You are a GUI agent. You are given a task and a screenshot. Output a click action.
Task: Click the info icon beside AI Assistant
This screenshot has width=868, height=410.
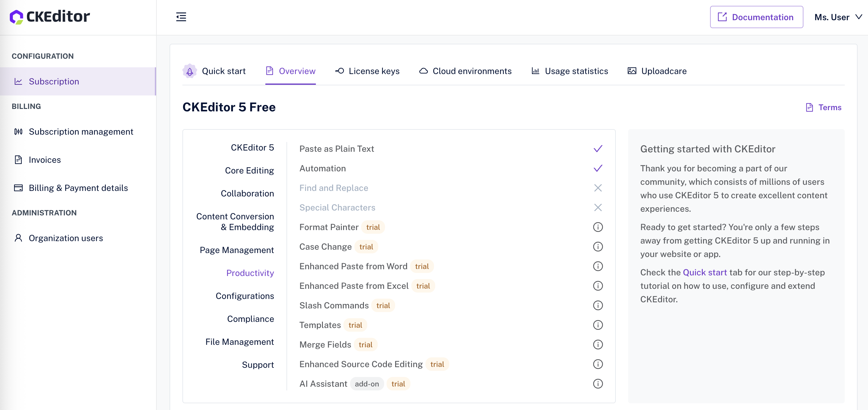[597, 384]
